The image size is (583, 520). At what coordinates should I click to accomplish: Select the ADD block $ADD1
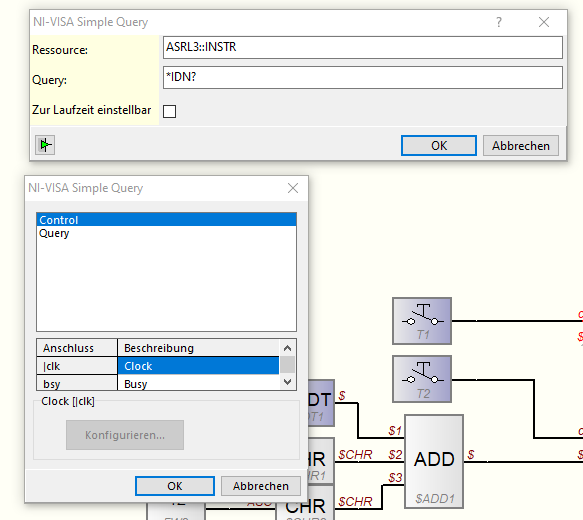tap(434, 461)
